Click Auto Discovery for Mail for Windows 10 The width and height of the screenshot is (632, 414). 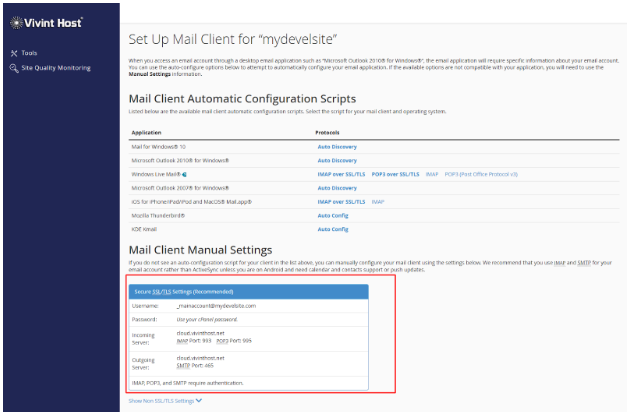[x=336, y=146]
